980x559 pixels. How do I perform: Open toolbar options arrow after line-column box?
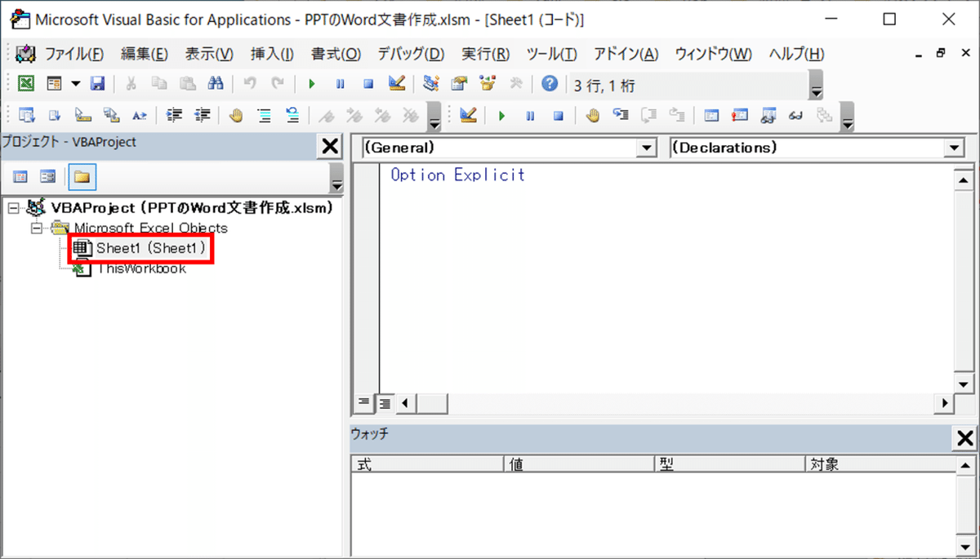coord(817,86)
